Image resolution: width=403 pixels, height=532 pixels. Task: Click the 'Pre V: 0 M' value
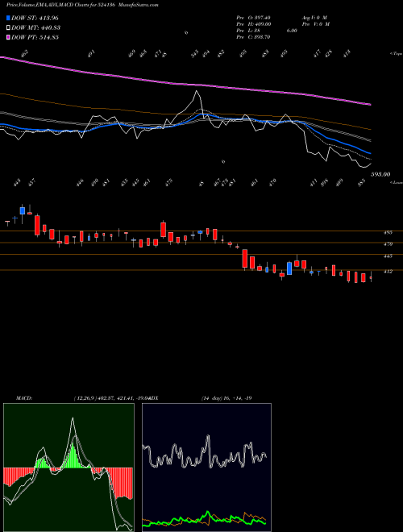click(315, 24)
